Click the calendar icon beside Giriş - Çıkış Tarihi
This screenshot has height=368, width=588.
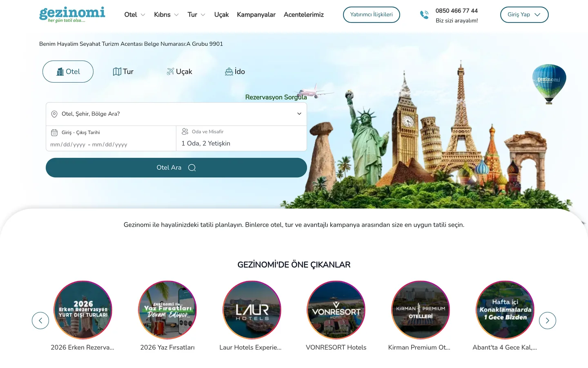click(x=54, y=132)
